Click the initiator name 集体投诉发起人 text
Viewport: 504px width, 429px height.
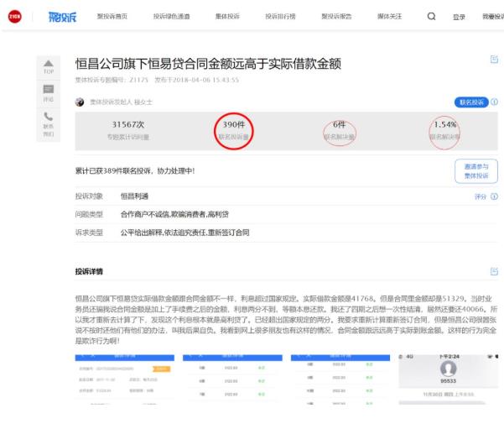(122, 102)
